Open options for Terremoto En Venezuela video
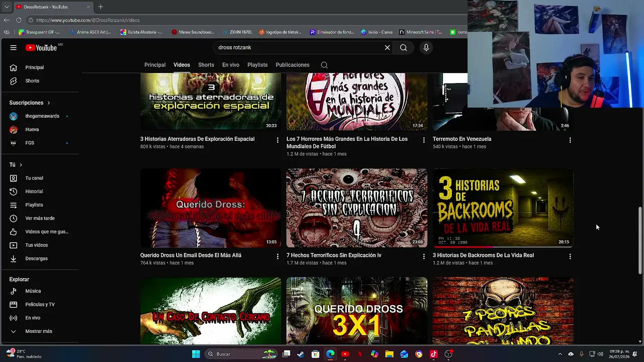 tap(570, 140)
